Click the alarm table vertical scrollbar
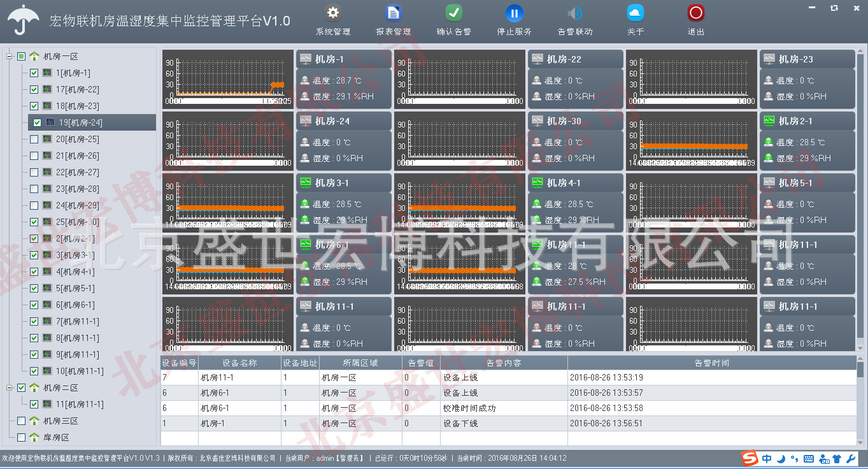The image size is (868, 469). 860,401
